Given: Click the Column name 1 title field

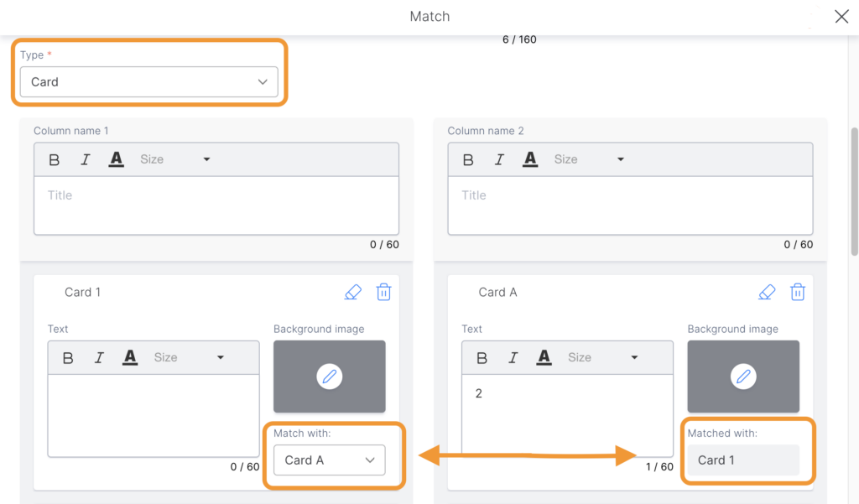Looking at the screenshot, I should [x=216, y=205].
